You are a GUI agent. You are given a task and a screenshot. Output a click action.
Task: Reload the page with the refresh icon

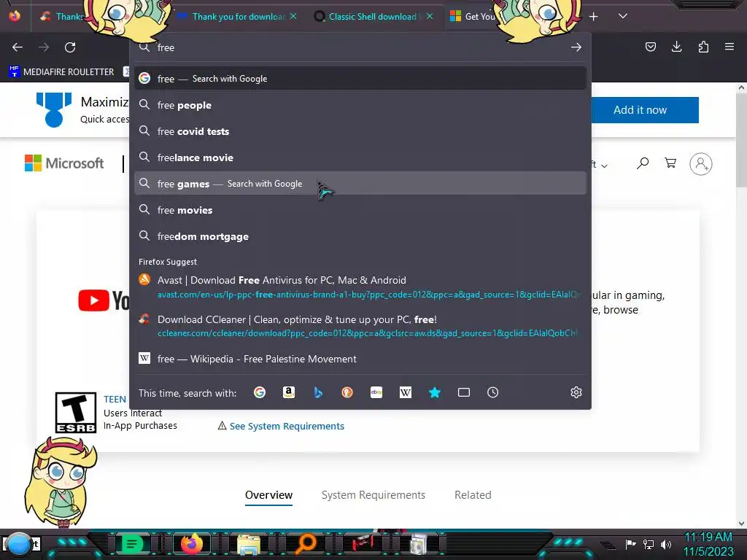coord(70,47)
